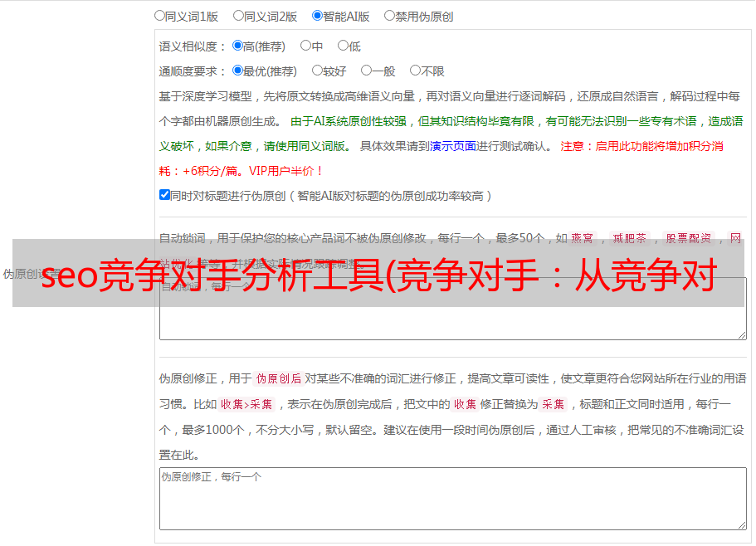Set 通顺度要求 to 最优(推荐)
Viewport: 756px width, 546px height.
[x=237, y=71]
